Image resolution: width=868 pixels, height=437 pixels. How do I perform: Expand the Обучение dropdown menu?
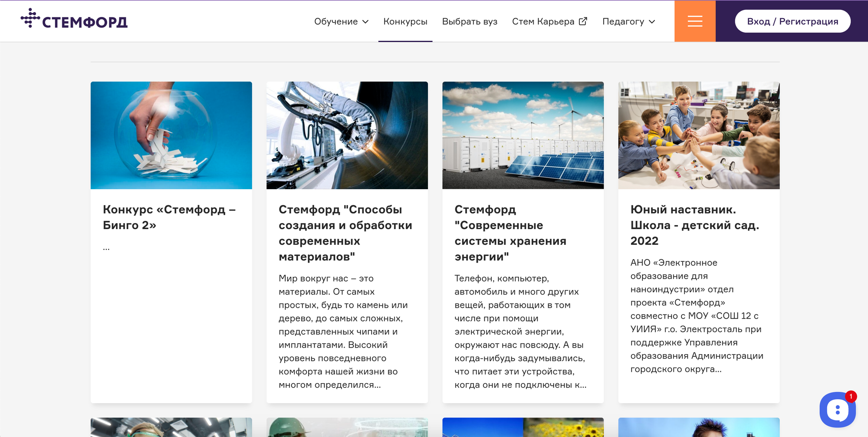[x=341, y=22]
